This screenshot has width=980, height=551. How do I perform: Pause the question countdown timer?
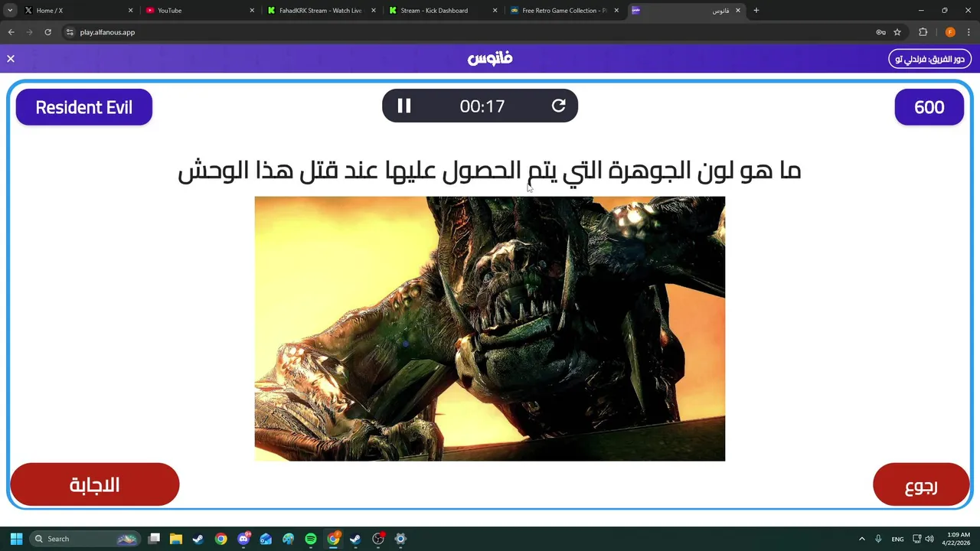(404, 106)
